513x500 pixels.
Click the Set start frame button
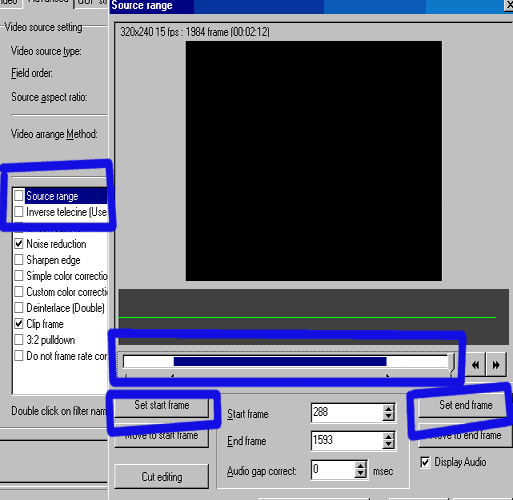point(162,405)
